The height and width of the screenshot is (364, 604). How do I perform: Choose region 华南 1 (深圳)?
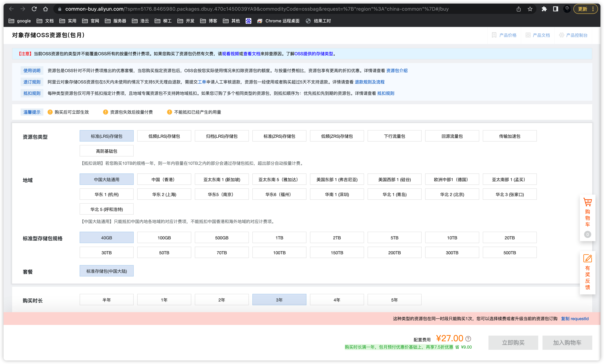point(337,194)
